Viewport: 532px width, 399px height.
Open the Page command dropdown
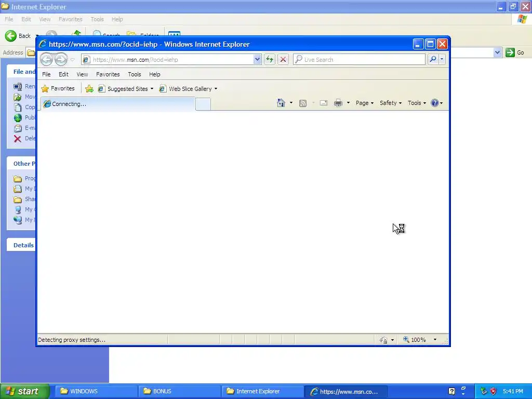365,103
